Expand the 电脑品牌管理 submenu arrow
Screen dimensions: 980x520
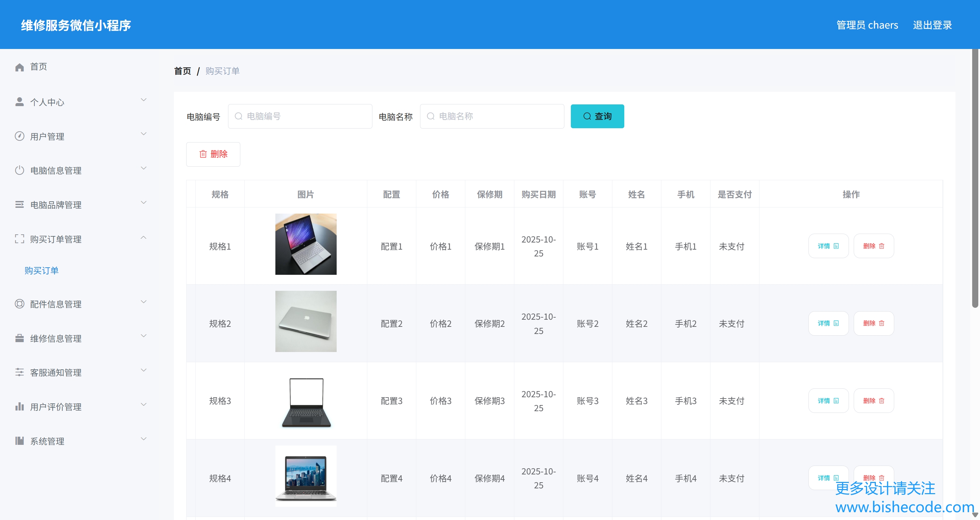[143, 203]
